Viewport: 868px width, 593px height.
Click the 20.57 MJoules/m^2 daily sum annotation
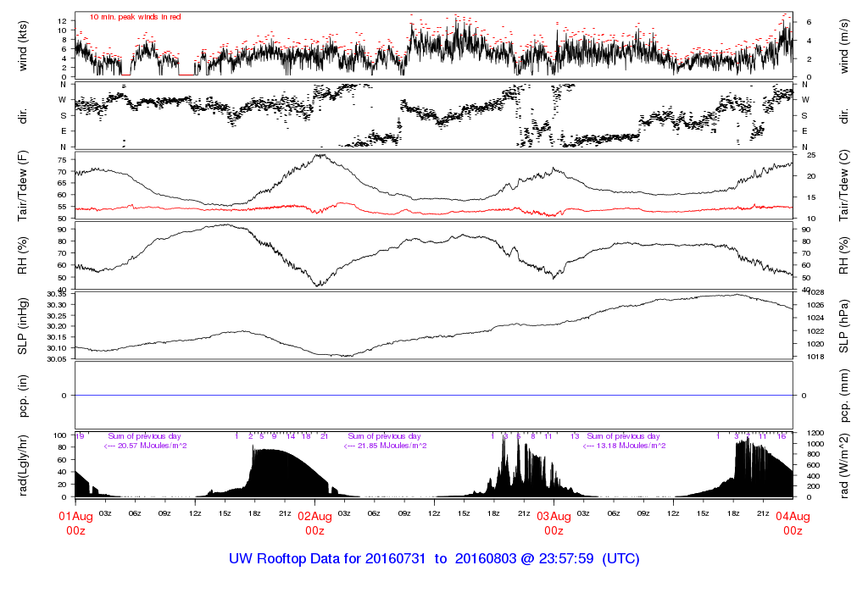click(145, 446)
